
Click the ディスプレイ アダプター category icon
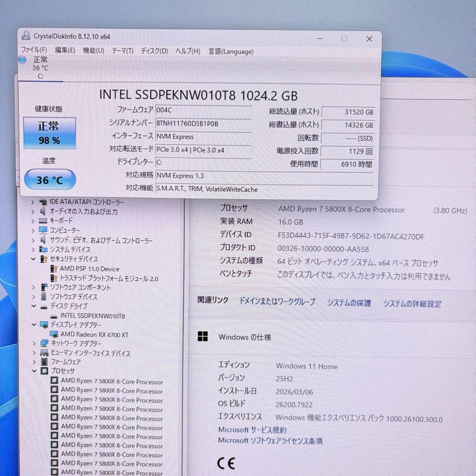click(x=44, y=325)
